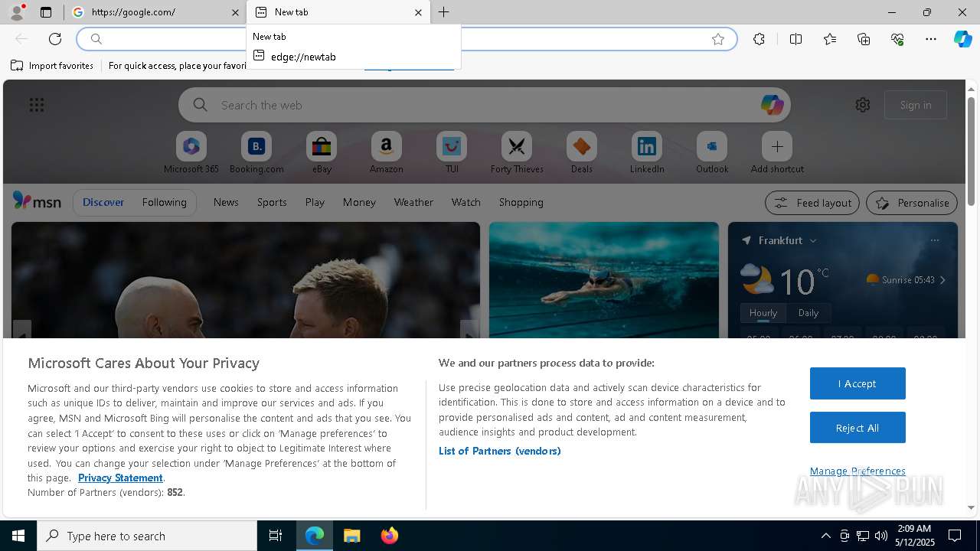
Task: Open the Amazon shortcut
Action: coord(387,152)
